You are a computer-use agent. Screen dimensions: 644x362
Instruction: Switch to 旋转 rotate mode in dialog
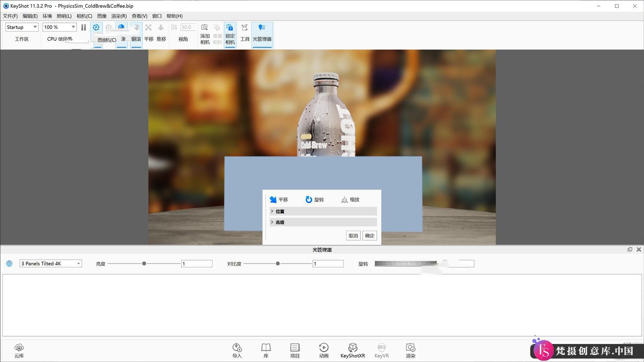[x=315, y=199]
